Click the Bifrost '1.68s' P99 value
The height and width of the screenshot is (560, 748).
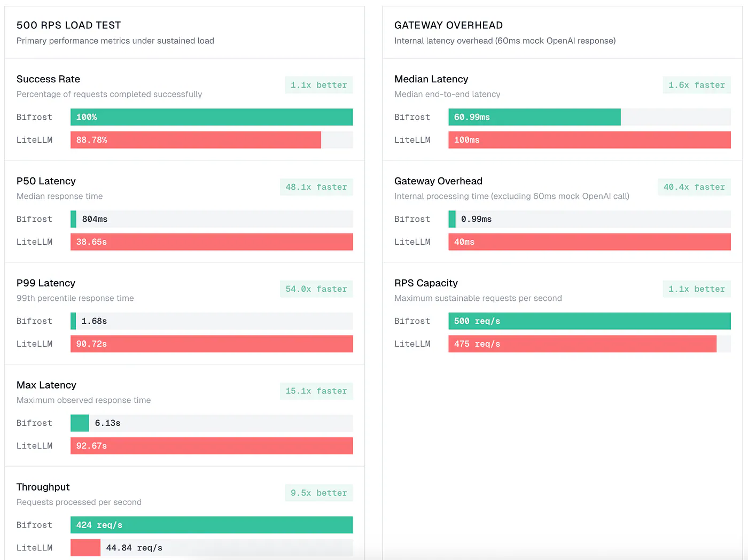94,321
